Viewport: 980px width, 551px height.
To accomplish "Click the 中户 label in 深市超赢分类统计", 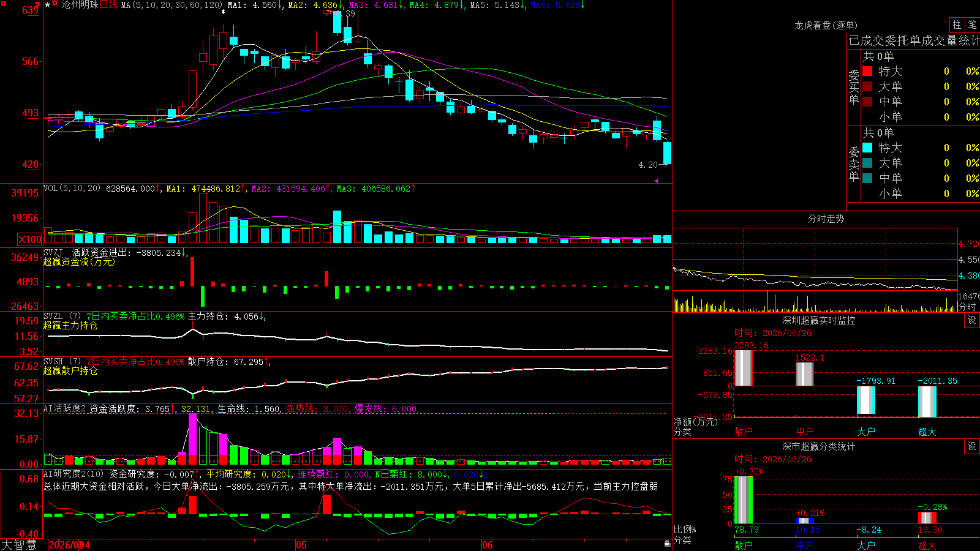I will pyautogui.click(x=805, y=545).
